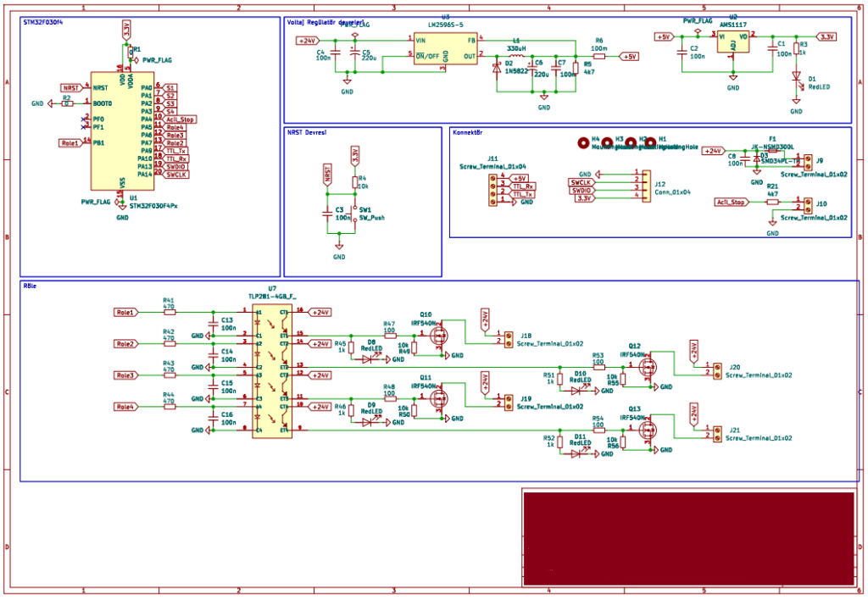Click the Role1 label on the optocoupler input
The width and height of the screenshot is (868, 600).
click(125, 312)
